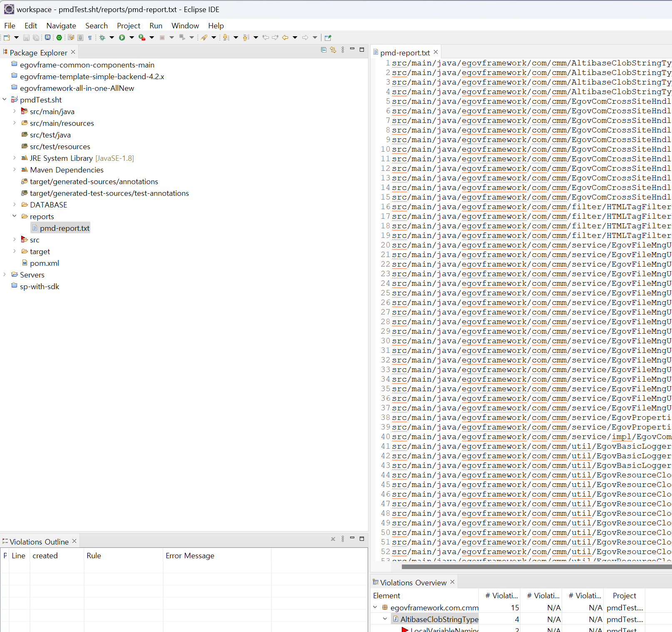The image size is (672, 632).
Task: Collapse all in Package Explorer
Action: point(324,50)
